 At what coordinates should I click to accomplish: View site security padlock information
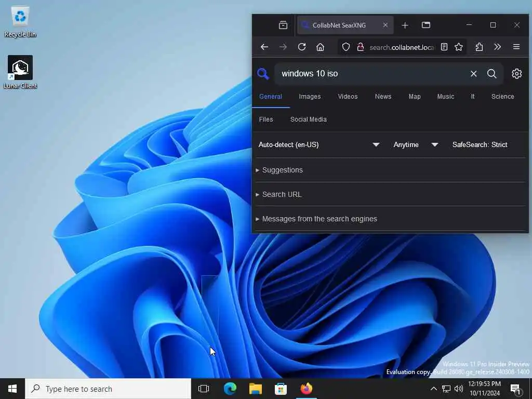tap(361, 47)
